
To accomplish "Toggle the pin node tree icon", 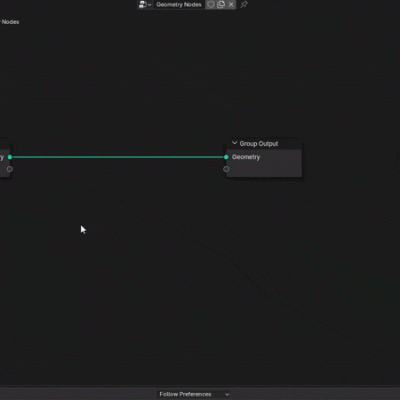I will click(x=244, y=5).
